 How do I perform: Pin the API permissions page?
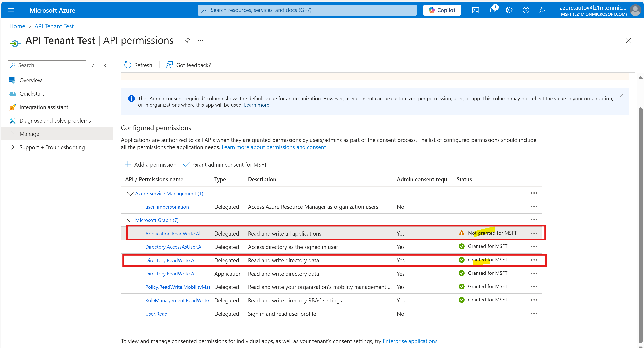coord(187,41)
